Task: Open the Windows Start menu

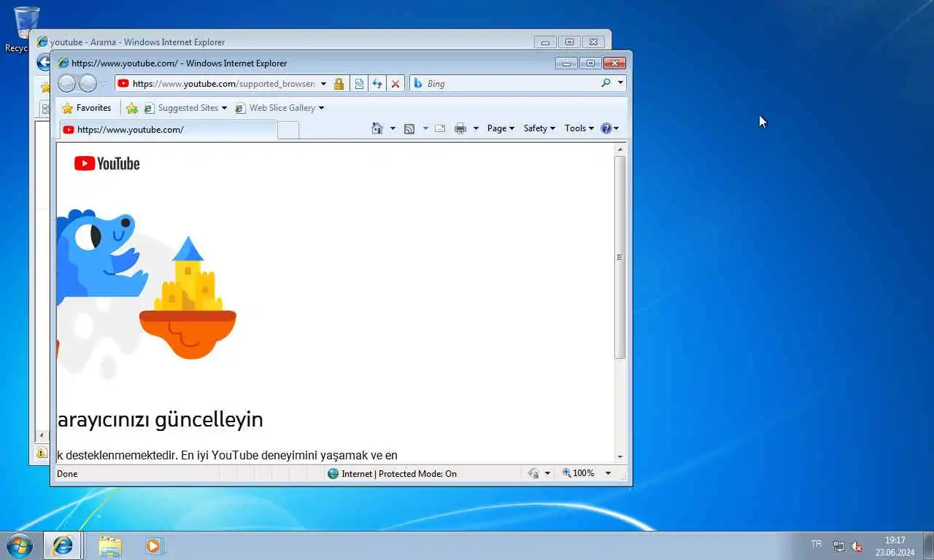Action: coord(19,545)
